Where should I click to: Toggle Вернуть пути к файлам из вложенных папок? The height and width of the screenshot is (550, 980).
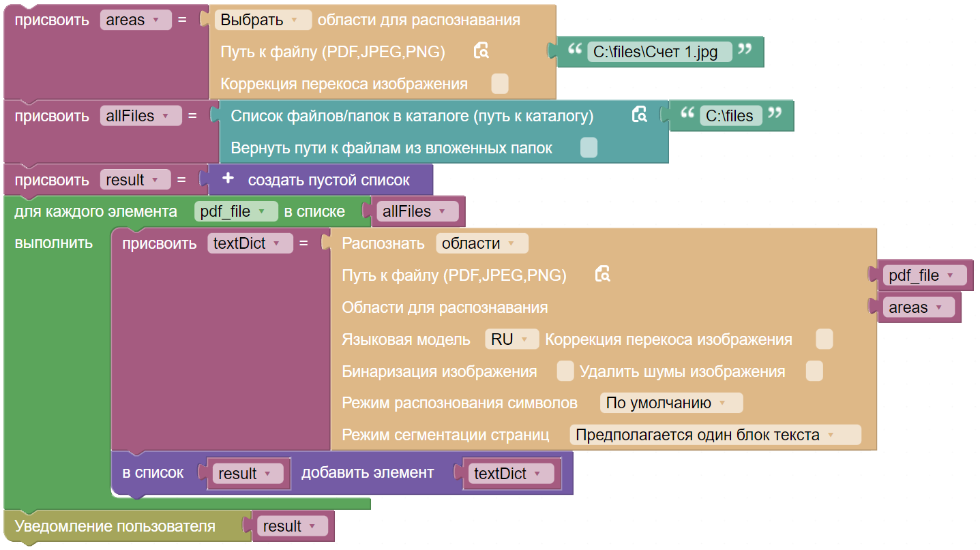[589, 147]
